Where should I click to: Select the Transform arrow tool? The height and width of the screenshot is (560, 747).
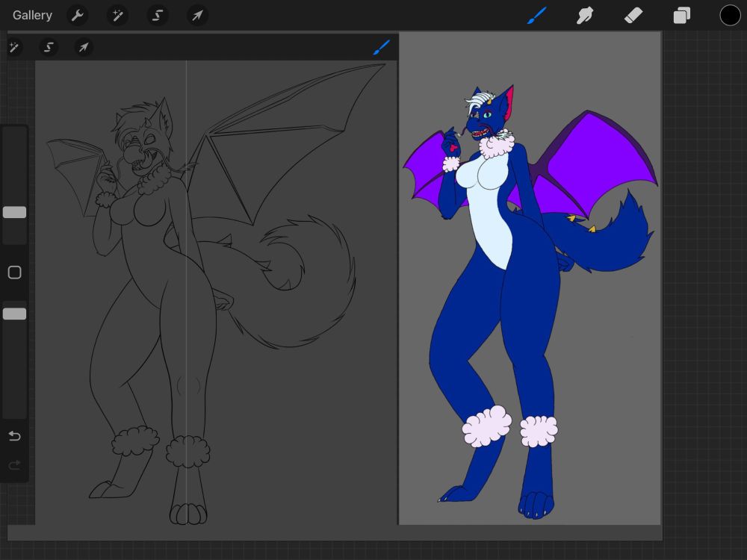tap(197, 15)
